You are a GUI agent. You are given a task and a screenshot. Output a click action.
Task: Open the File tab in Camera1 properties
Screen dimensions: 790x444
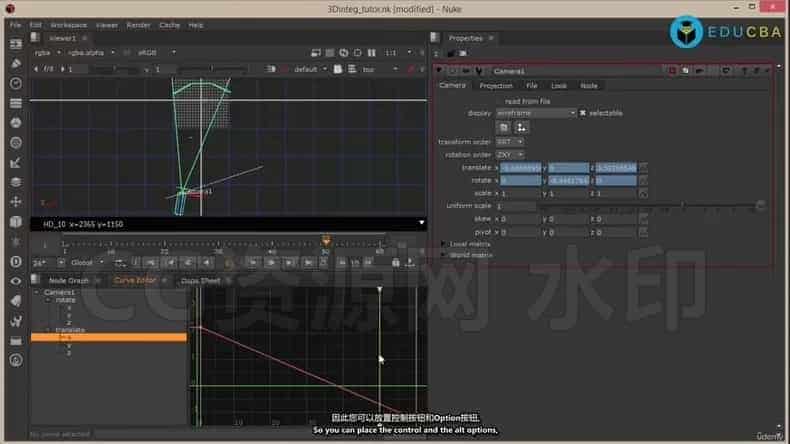[532, 86]
